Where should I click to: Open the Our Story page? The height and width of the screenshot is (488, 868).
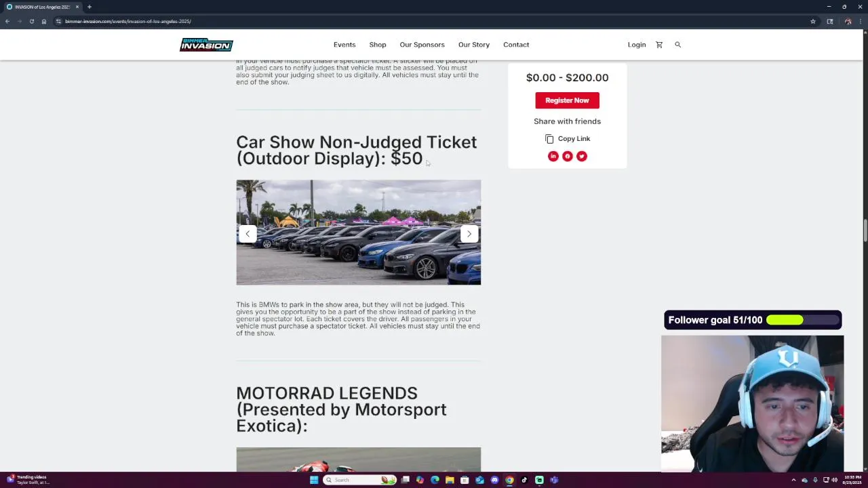474,45
